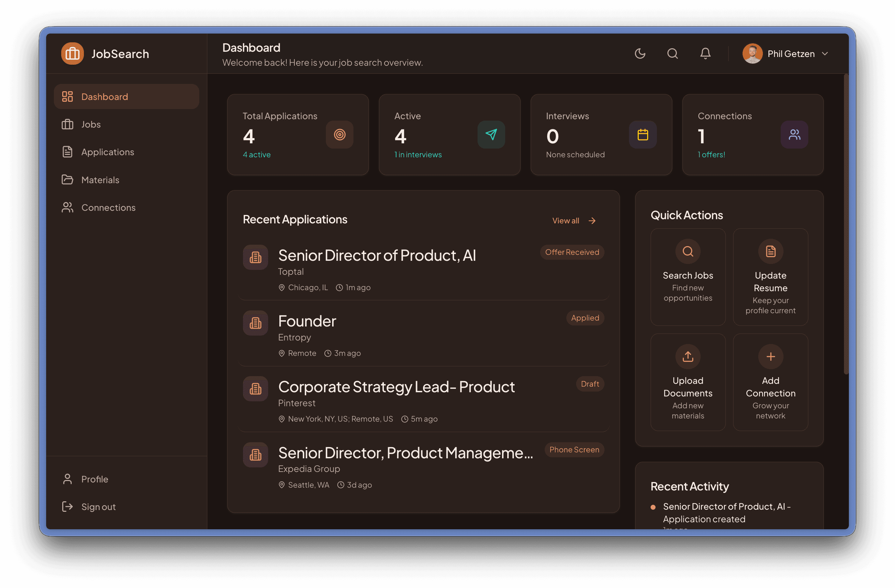Image resolution: width=895 pixels, height=588 pixels.
Task: Toggle dark mode with the moon icon
Action: coord(640,53)
